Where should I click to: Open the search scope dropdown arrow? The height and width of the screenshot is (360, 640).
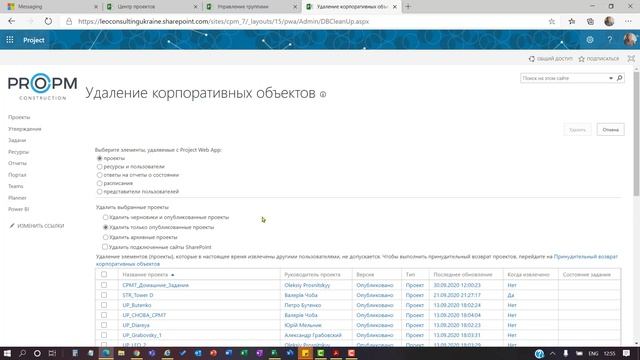pyautogui.click(x=611, y=78)
